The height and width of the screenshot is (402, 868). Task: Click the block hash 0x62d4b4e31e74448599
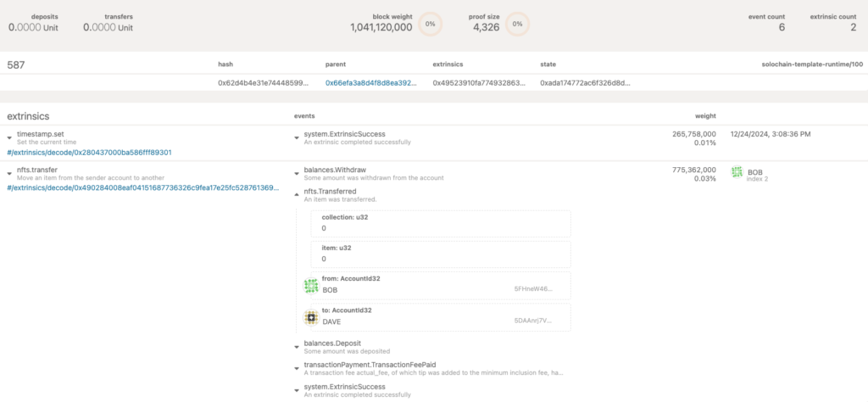point(264,82)
